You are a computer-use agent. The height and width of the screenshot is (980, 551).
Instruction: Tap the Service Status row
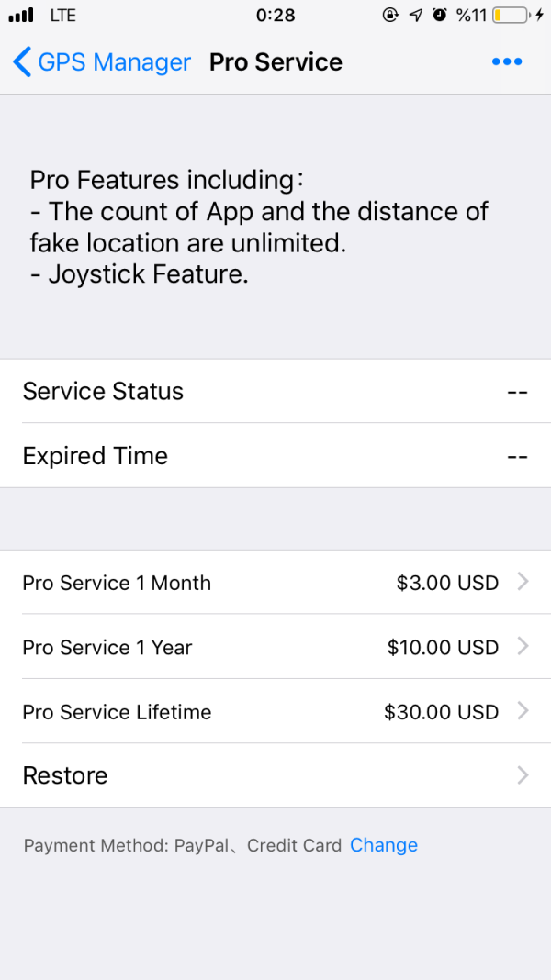(275, 391)
